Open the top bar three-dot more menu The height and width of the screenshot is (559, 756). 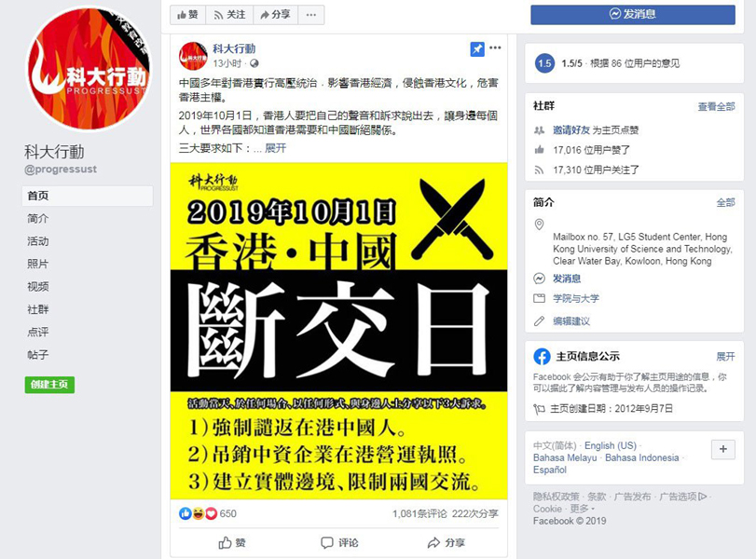click(x=311, y=15)
